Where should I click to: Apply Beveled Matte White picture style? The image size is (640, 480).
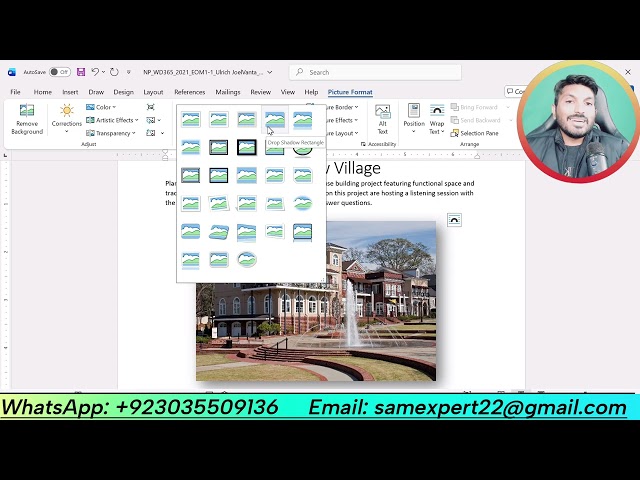219,119
